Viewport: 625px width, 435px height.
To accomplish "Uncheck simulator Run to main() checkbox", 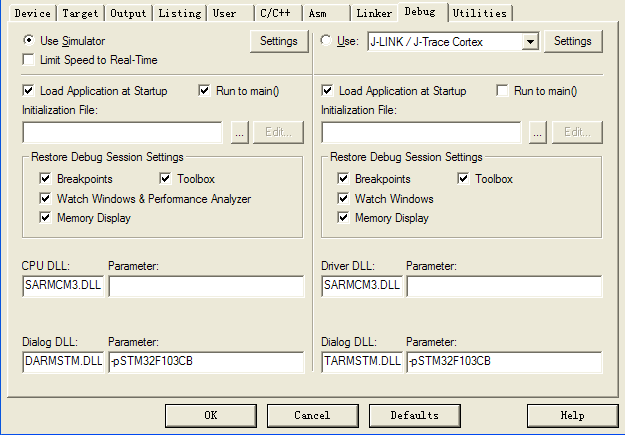I will [204, 91].
